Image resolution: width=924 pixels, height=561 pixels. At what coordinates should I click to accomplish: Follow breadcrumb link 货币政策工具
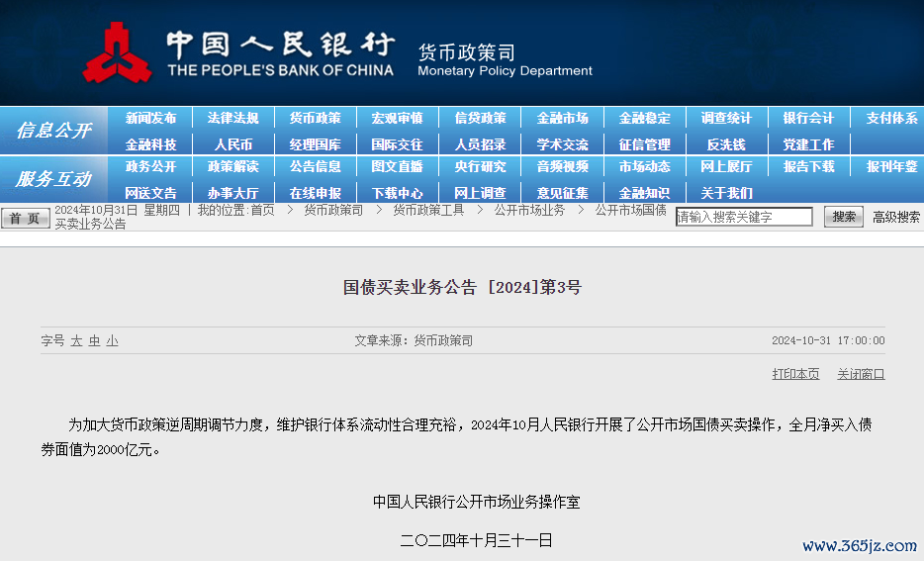tap(428, 210)
